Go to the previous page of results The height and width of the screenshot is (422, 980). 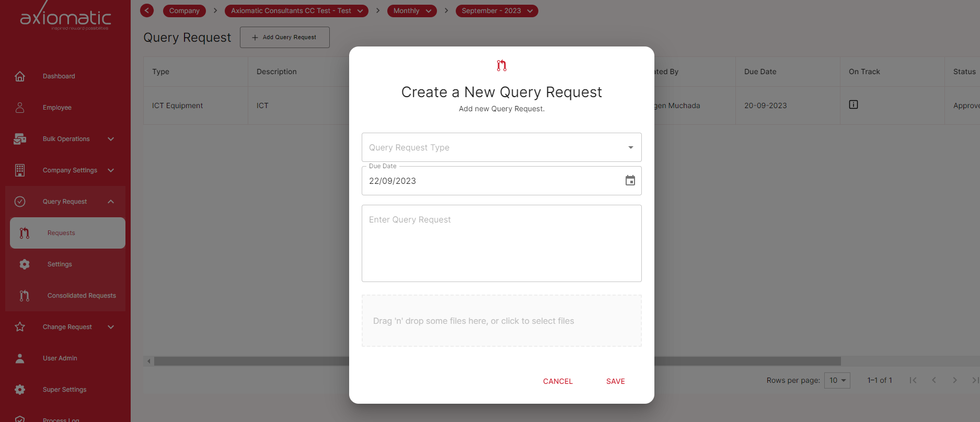(934, 380)
